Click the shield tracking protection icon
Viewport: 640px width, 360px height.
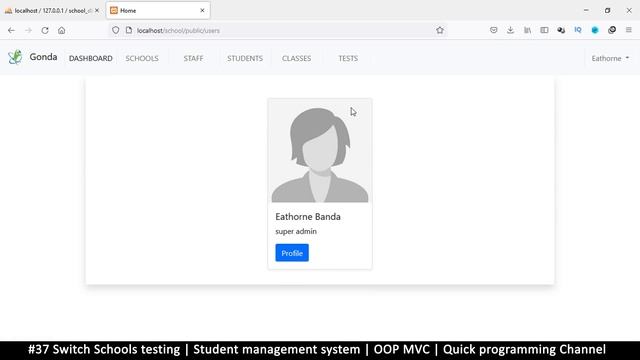point(116,30)
